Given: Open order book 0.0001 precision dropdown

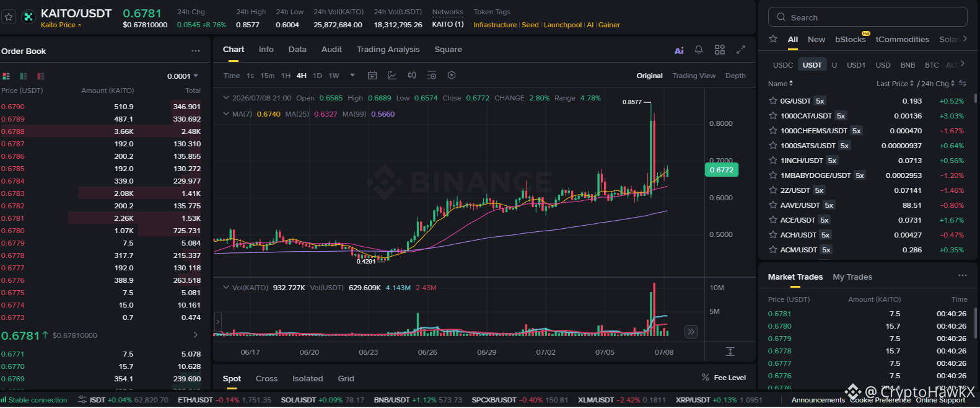Looking at the screenshot, I should 183,76.
